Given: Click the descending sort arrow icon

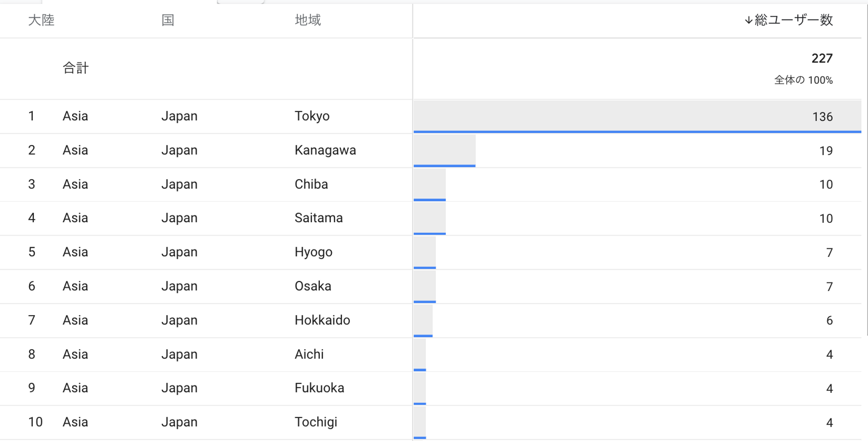Looking at the screenshot, I should tap(748, 20).
